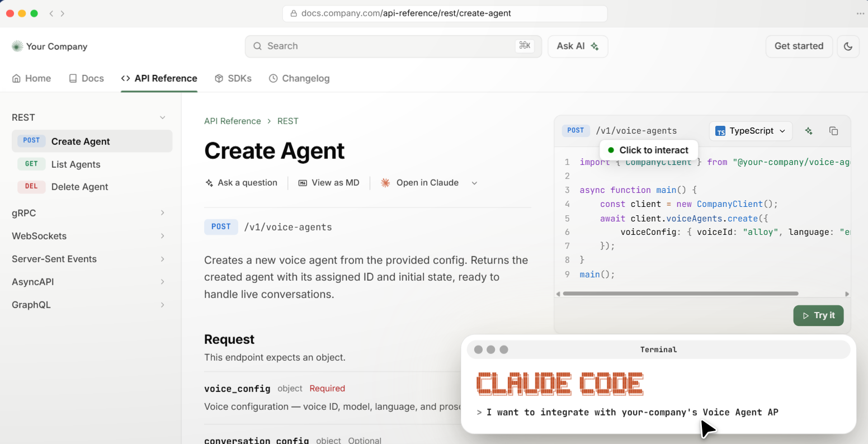Click the play icon on Try it
The width and height of the screenshot is (868, 444).
[805, 316]
